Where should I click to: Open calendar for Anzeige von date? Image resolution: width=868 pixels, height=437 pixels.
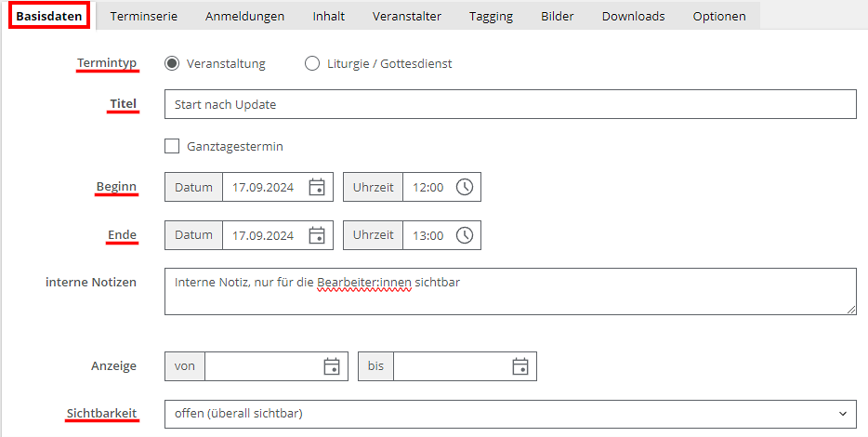pyautogui.click(x=332, y=366)
